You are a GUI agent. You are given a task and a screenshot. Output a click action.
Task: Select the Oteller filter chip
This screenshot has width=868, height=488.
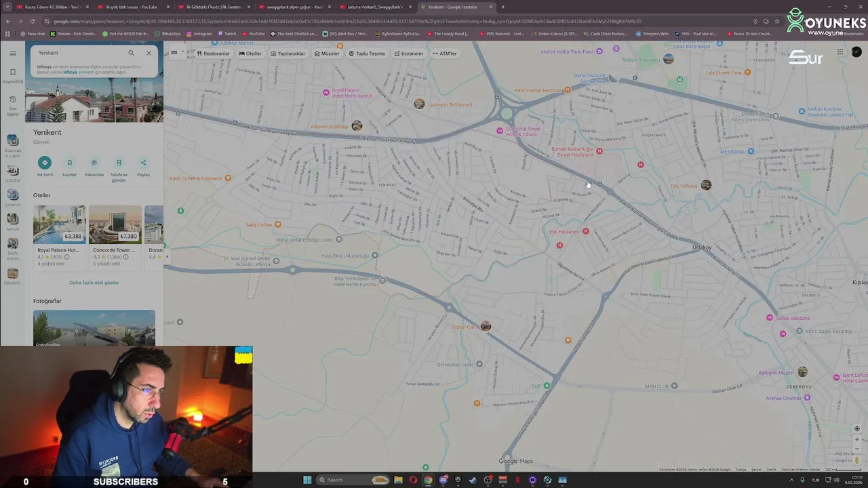pos(250,54)
